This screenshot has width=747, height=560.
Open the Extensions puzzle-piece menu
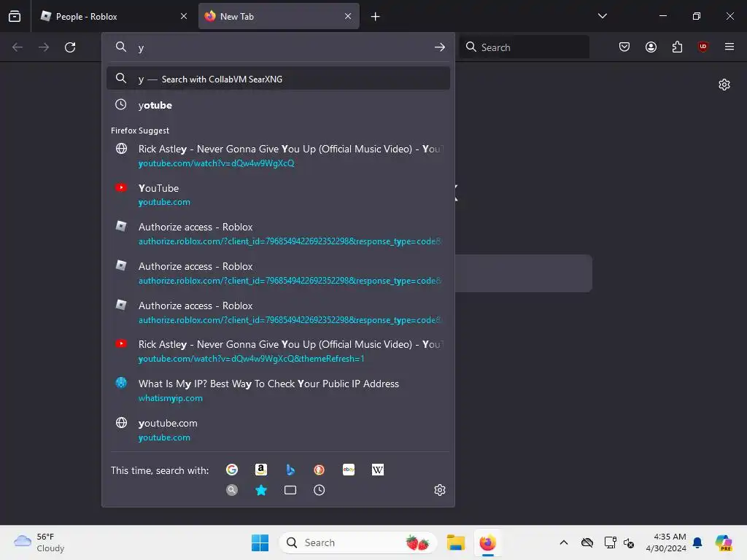tap(677, 47)
